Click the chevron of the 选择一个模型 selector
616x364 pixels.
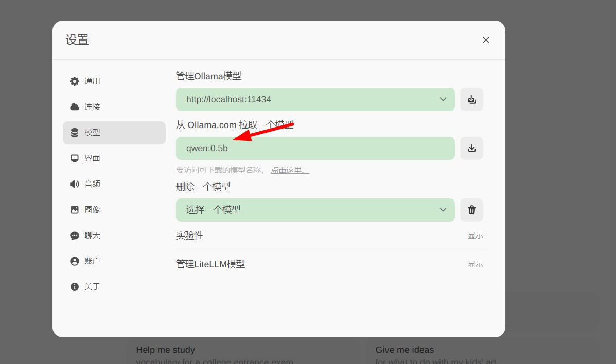pyautogui.click(x=443, y=210)
